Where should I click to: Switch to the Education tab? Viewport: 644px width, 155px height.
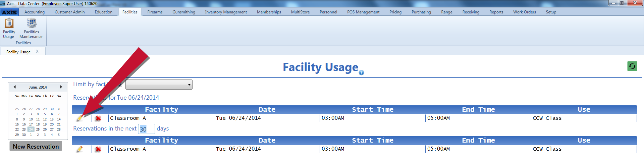(x=104, y=12)
